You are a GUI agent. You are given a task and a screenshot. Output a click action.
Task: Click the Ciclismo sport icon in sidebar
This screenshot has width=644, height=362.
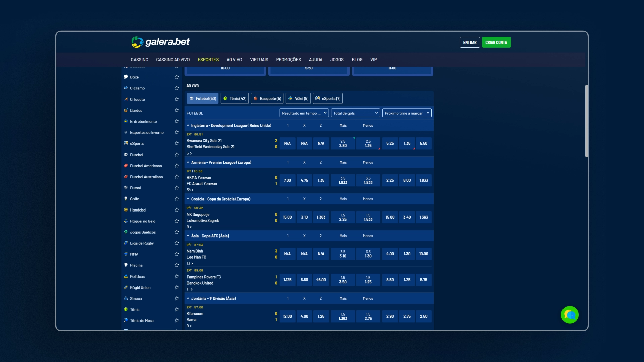point(126,88)
